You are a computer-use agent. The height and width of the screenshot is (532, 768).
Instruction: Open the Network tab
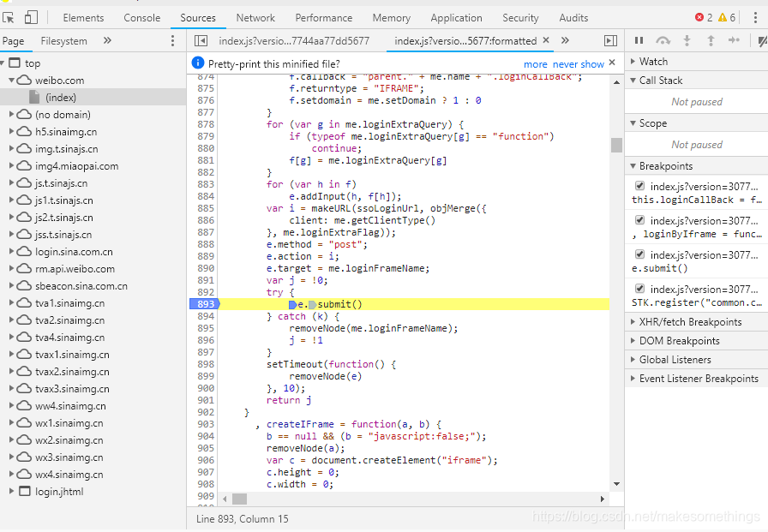tap(255, 18)
